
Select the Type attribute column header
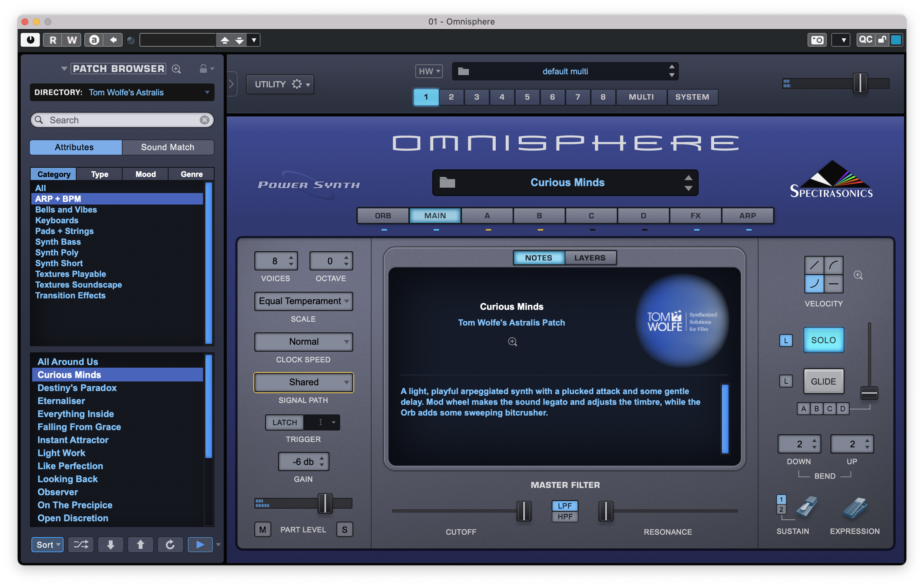coord(99,174)
